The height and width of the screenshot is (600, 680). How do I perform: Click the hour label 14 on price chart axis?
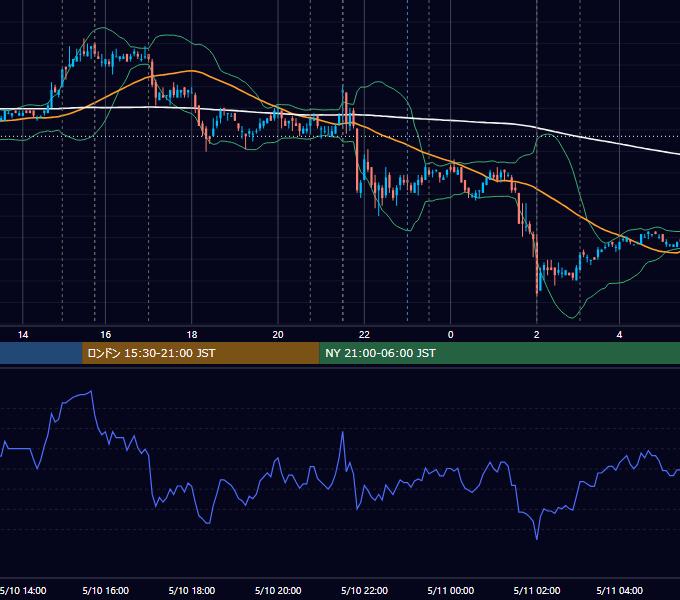click(x=23, y=335)
